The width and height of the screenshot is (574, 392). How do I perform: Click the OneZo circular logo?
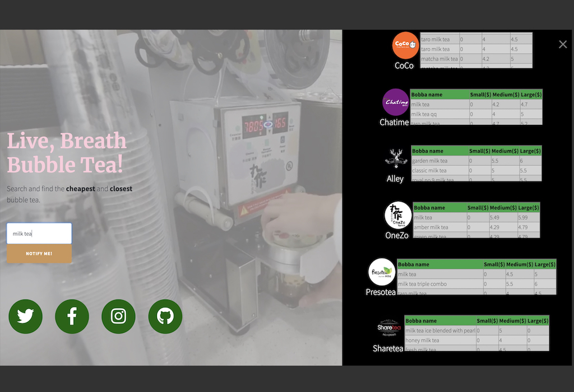pos(398,216)
